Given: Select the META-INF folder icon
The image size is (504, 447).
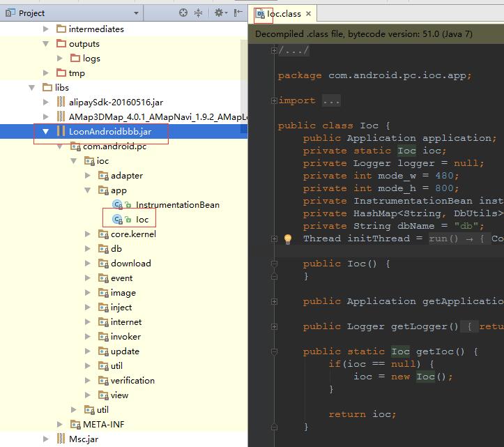Looking at the screenshot, I should (x=75, y=425).
